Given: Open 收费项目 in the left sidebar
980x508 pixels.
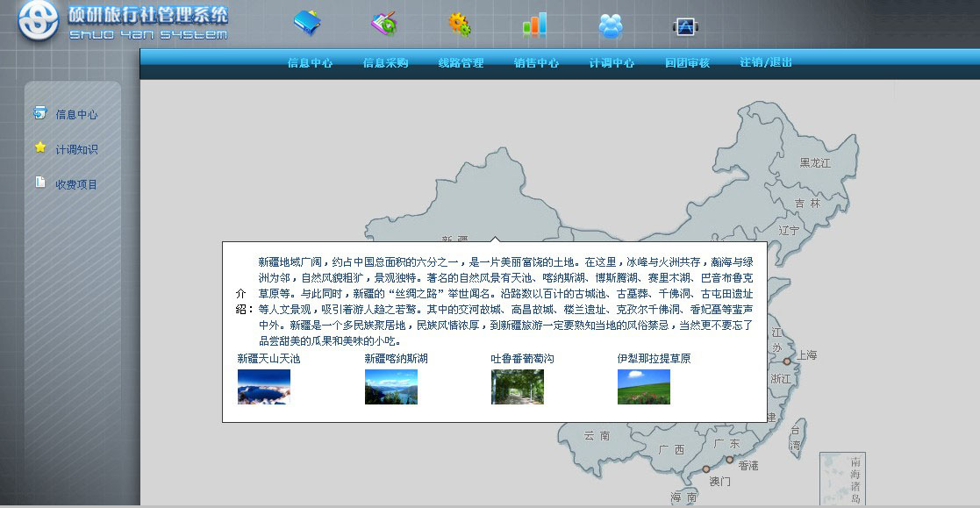Looking at the screenshot, I should 76,185.
